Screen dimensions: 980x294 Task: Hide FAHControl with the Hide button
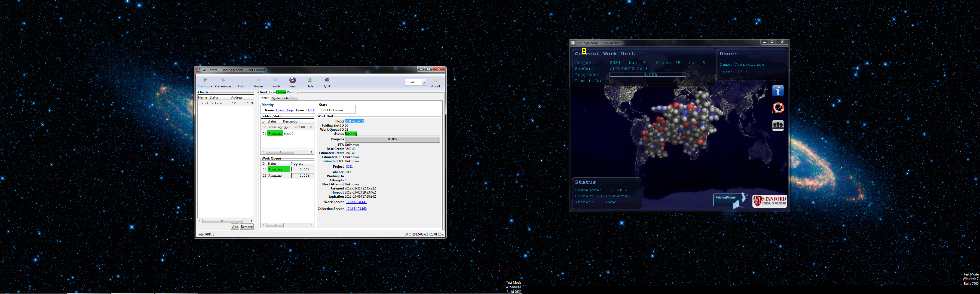310,82
